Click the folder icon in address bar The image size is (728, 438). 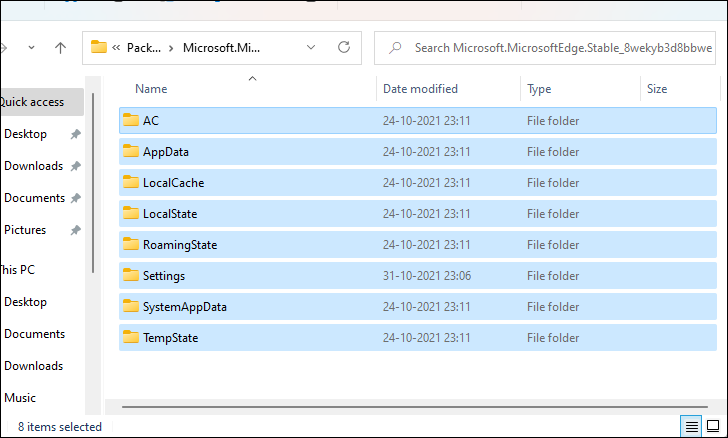[98, 47]
